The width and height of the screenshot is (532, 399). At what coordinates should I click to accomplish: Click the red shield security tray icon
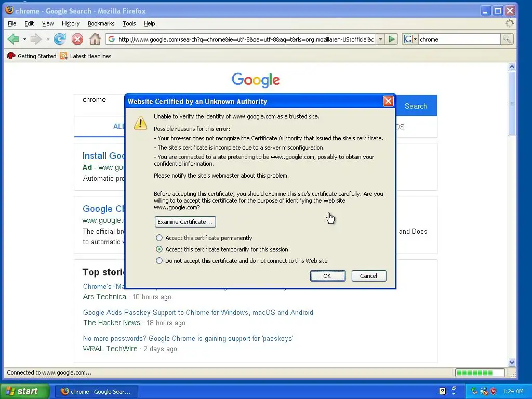[494, 391]
